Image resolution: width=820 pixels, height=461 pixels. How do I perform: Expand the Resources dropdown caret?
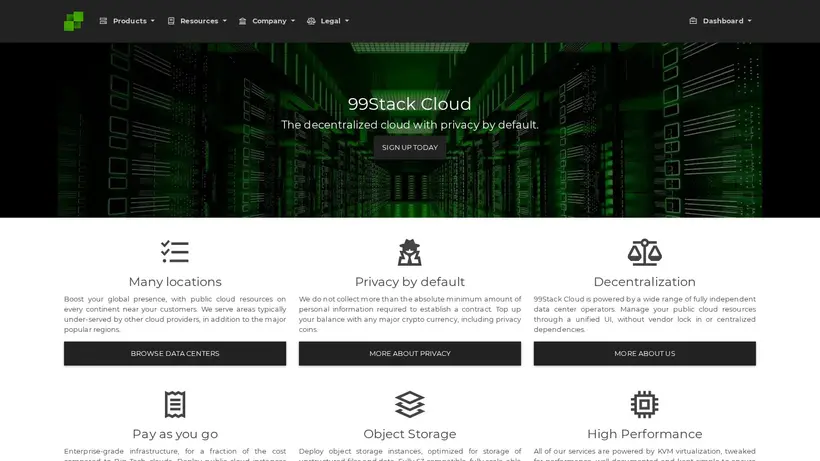coord(225,21)
